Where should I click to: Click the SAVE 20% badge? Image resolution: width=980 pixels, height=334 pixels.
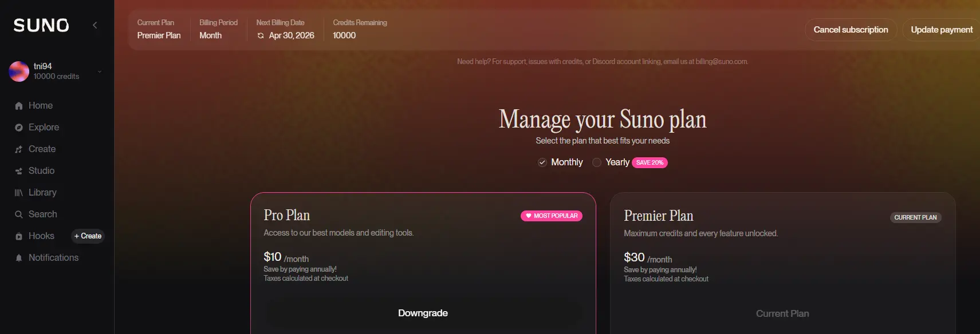pos(650,162)
